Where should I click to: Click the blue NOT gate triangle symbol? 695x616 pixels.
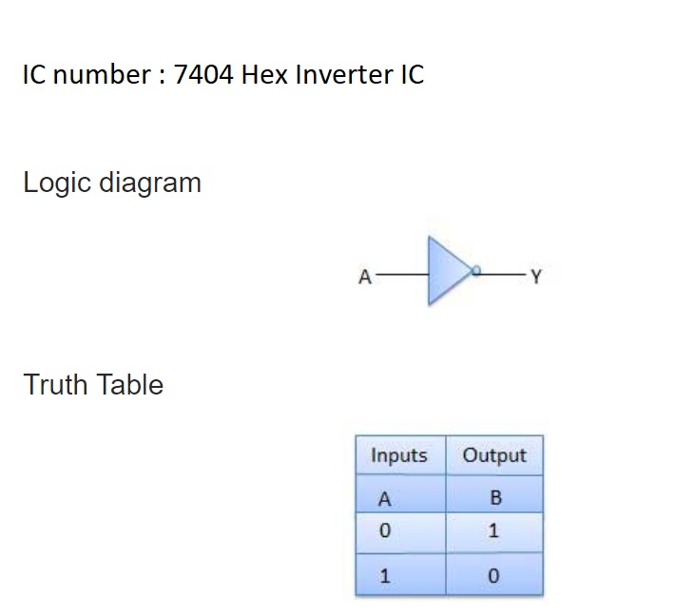point(447,272)
